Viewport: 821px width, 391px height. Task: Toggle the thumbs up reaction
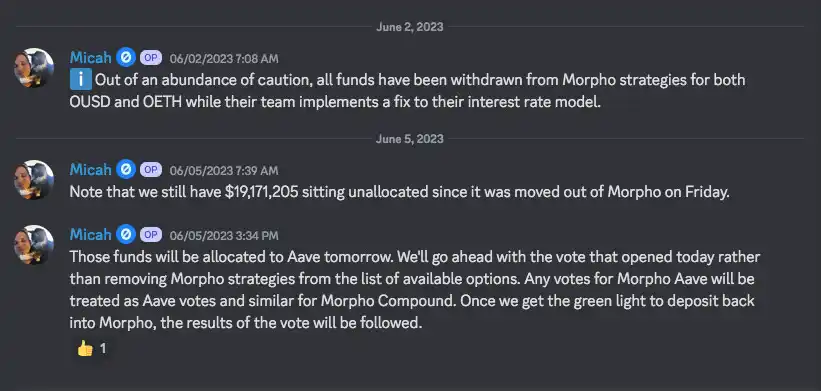click(x=92, y=348)
